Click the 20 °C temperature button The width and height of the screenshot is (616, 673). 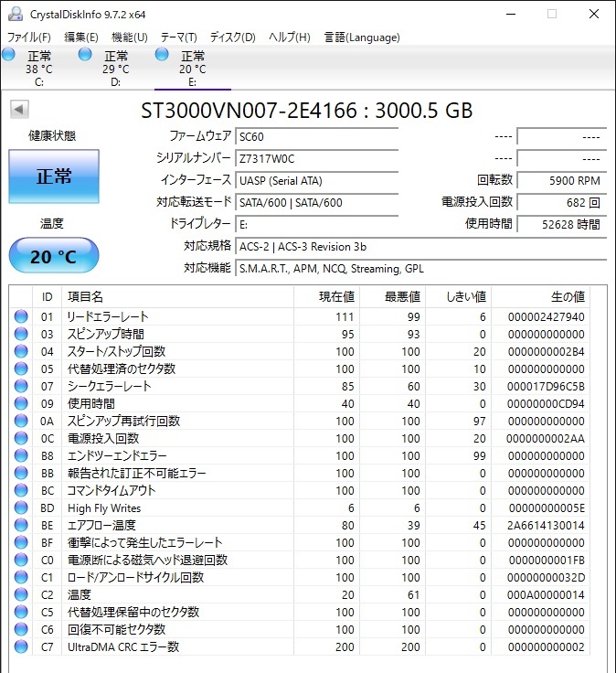54,256
